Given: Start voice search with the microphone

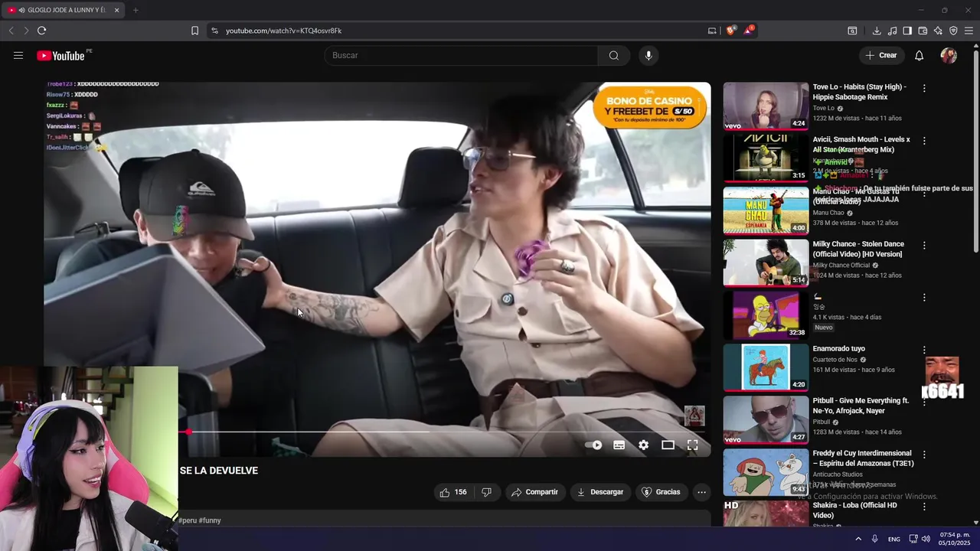Looking at the screenshot, I should [648, 55].
